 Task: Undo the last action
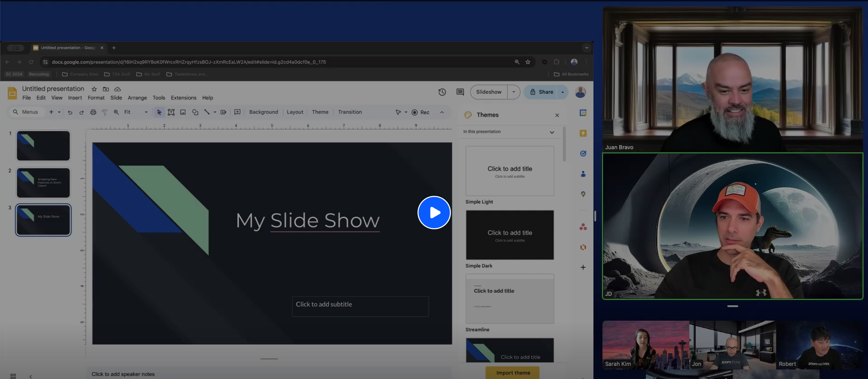tap(70, 112)
